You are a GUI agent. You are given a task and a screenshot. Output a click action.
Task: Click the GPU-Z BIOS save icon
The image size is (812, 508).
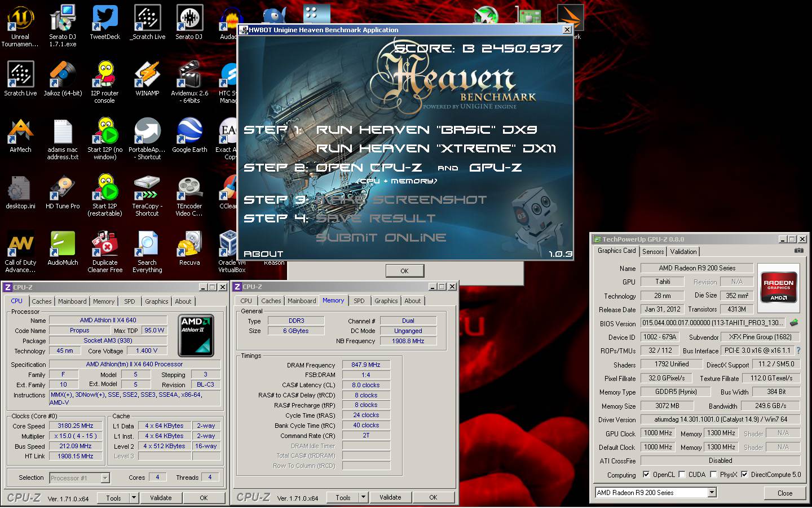(x=794, y=323)
